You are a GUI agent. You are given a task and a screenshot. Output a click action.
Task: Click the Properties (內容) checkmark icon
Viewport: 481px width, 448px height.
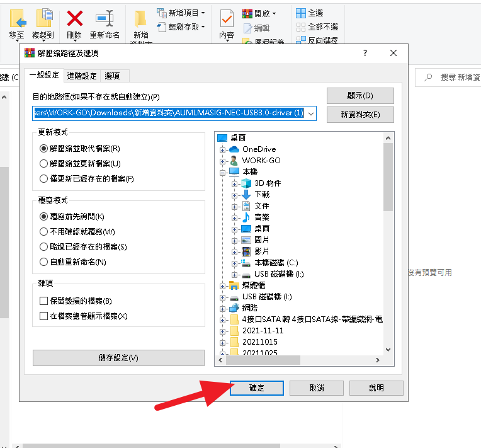point(227,19)
